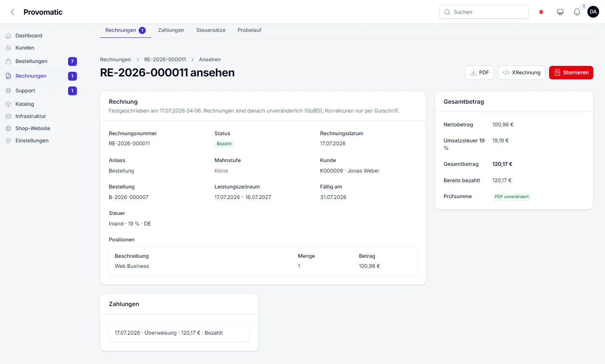Export the XRechnung file
The width and height of the screenshot is (605, 364).
tap(521, 73)
